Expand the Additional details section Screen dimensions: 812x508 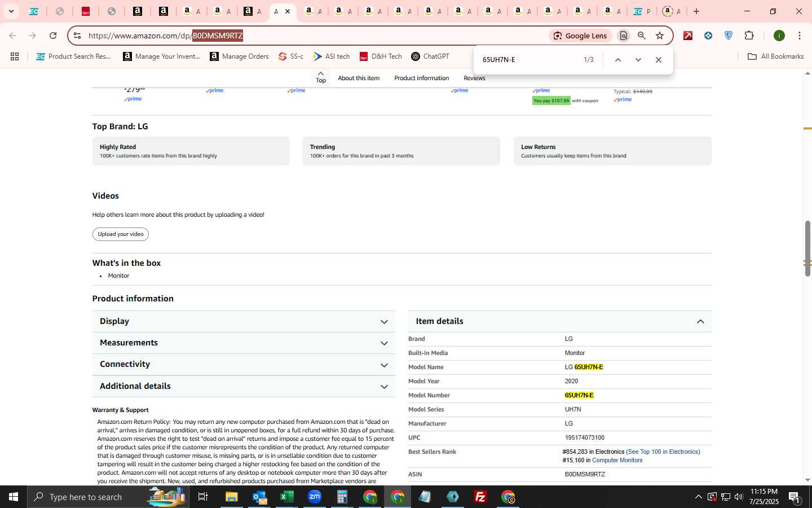244,386
